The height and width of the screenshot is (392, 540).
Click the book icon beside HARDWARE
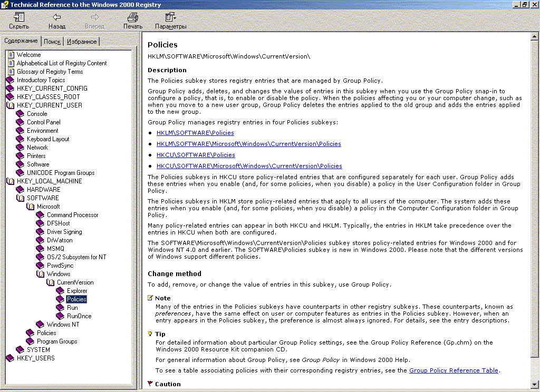pos(21,190)
